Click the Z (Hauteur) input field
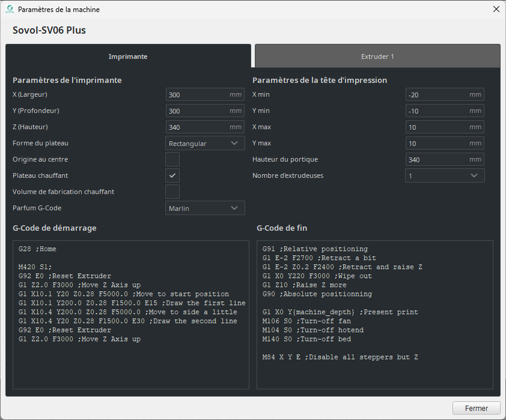Screen dimensions: 506x420 205,127
